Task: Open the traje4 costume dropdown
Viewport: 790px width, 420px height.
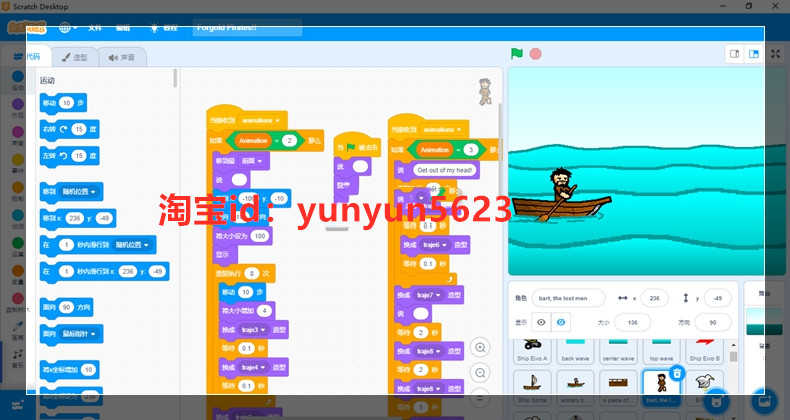Action: point(252,368)
